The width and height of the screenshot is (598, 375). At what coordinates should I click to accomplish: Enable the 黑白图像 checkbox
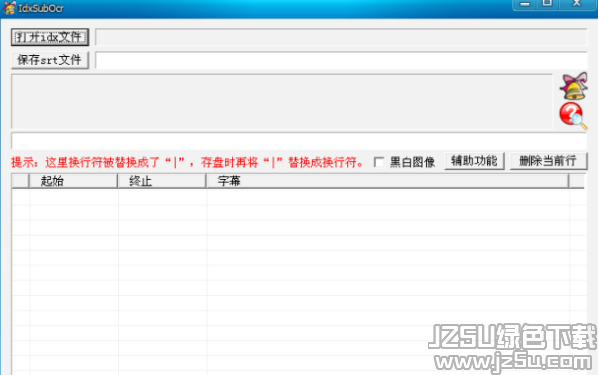click(x=379, y=162)
